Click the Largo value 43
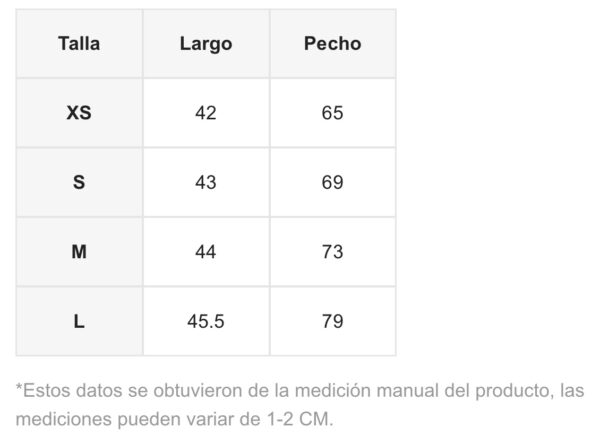Screen dimensions: 600x436 pos(206,183)
